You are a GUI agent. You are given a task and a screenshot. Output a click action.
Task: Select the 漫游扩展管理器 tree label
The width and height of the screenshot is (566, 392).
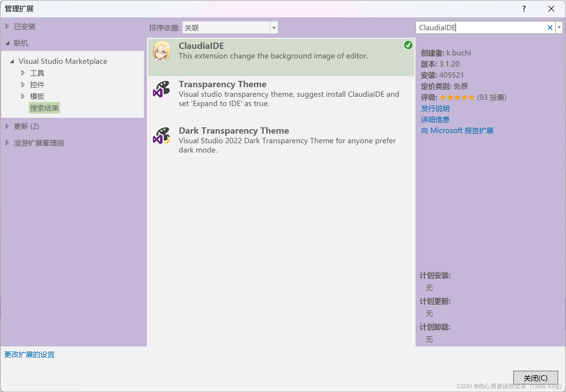point(39,143)
